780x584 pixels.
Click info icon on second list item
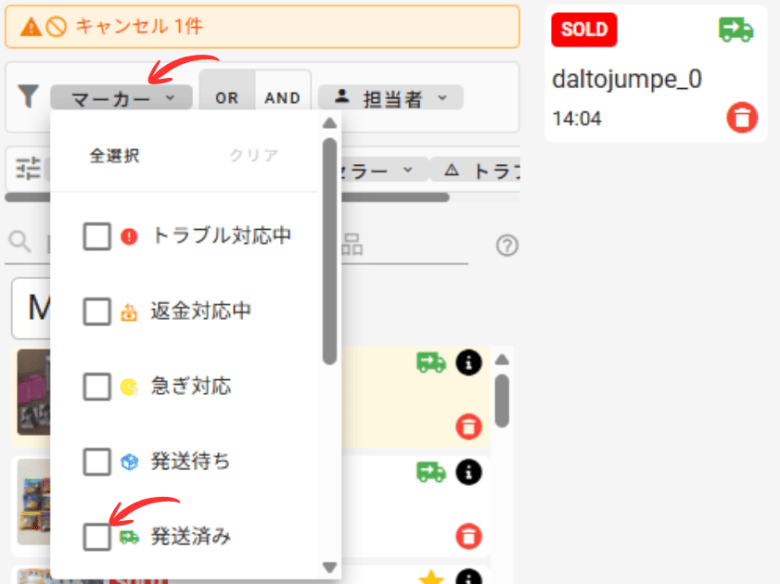[x=469, y=472]
